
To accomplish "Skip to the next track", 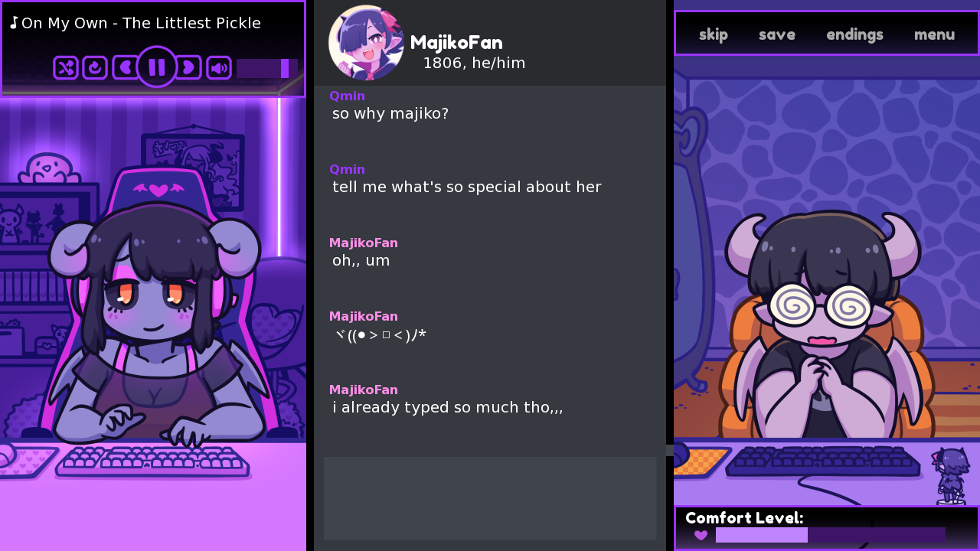I will click(188, 67).
